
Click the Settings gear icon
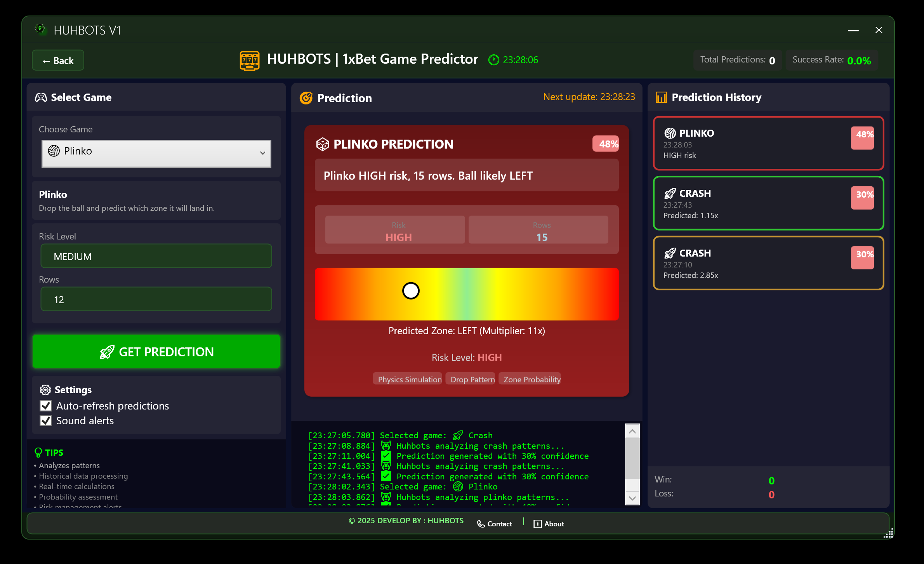tap(45, 390)
